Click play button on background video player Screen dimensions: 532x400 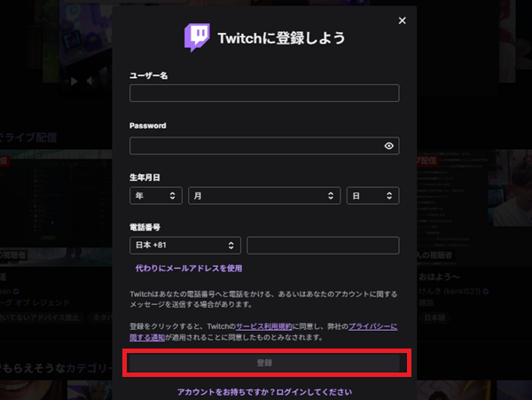74,81
